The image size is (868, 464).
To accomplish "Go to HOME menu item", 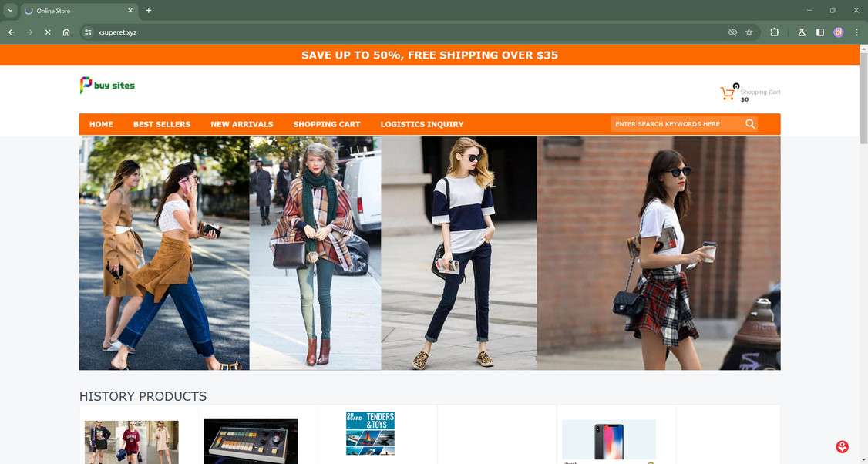I will (101, 124).
